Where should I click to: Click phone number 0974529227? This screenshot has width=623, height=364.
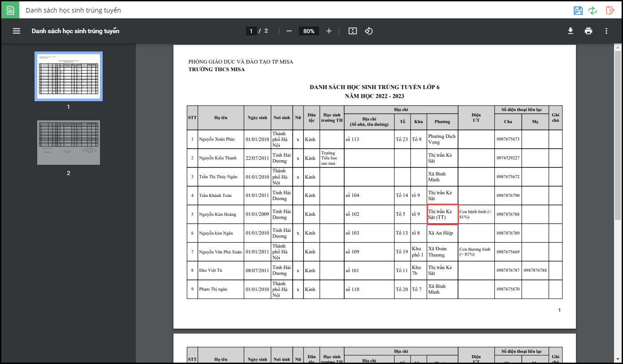(508, 158)
